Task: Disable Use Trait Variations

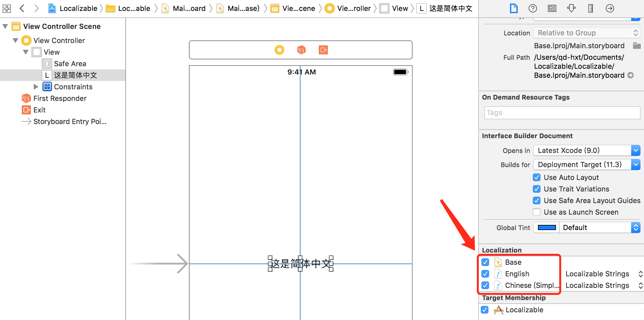Action: tap(536, 189)
